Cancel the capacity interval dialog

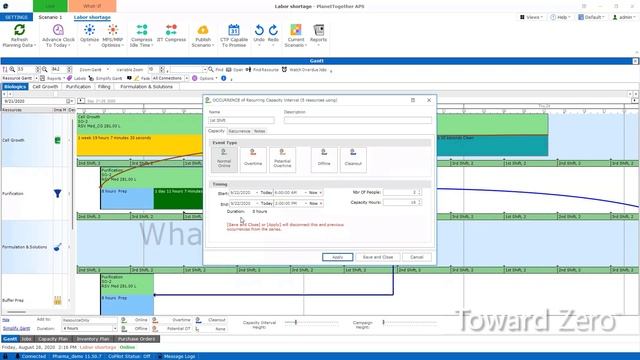[417, 257]
